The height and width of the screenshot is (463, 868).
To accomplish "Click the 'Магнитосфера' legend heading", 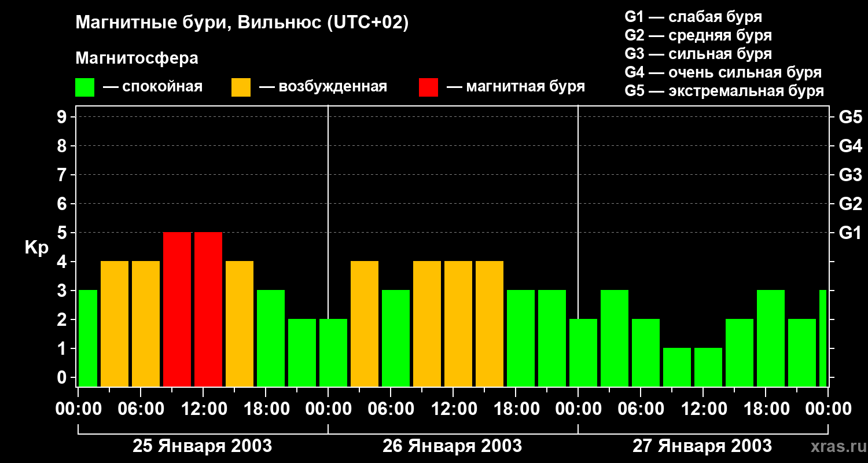I will 137,58.
